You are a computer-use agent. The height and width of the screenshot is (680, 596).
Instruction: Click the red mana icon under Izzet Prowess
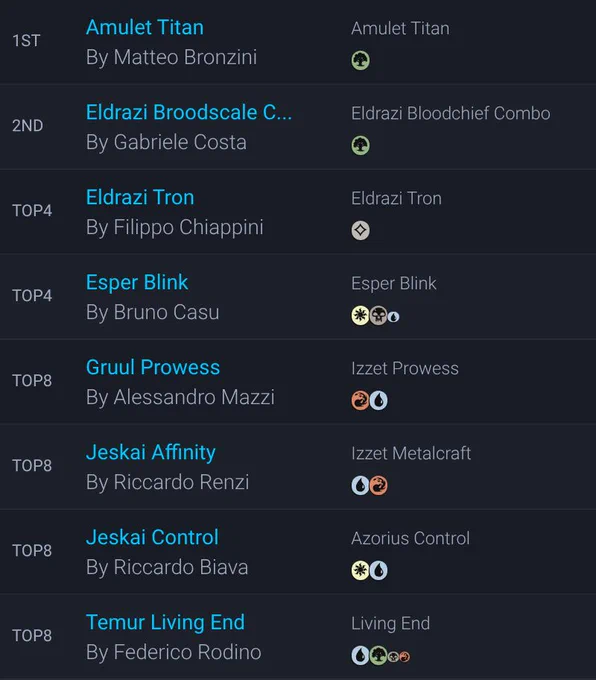click(x=360, y=400)
